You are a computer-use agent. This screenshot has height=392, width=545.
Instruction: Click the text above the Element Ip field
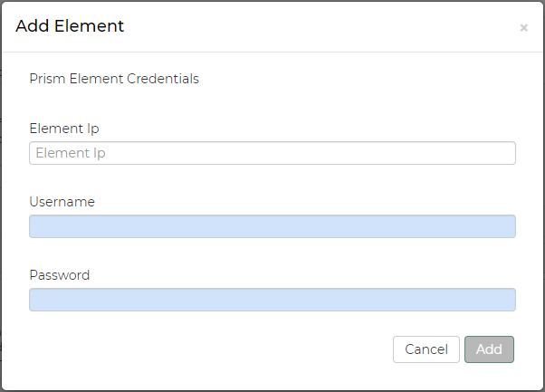pyautogui.click(x=63, y=129)
